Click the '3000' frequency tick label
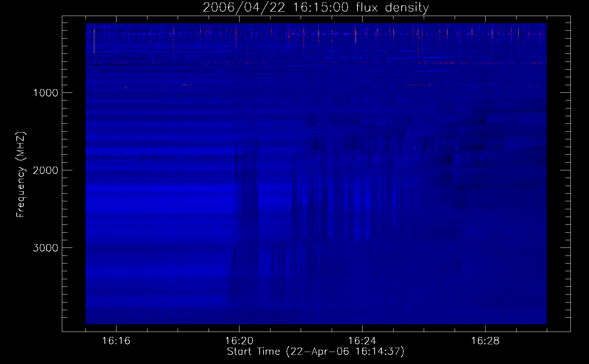The width and height of the screenshot is (589, 364). (46, 248)
